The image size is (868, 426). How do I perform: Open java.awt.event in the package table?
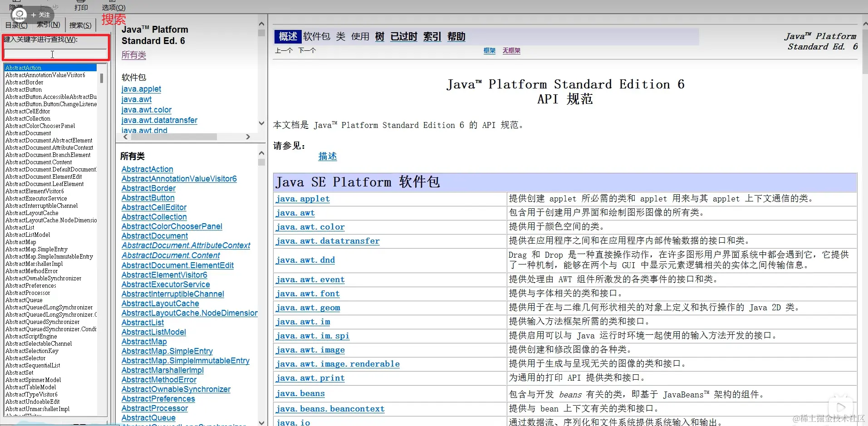point(310,279)
